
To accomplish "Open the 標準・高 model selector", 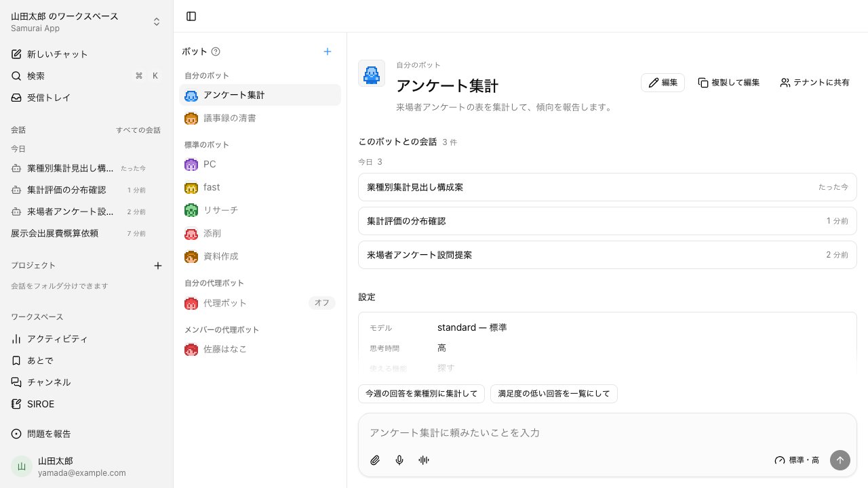I will (x=797, y=460).
